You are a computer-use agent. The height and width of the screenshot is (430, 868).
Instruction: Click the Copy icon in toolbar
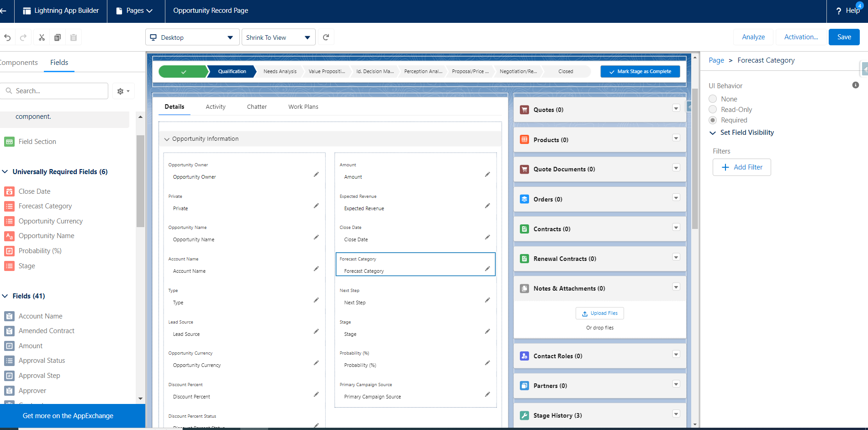[58, 37]
